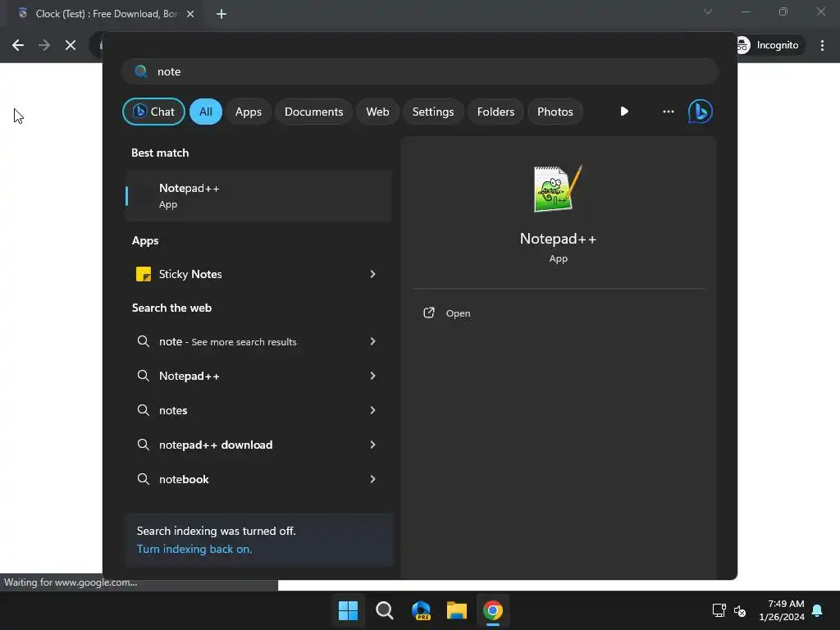Viewport: 840px width, 630px height.
Task: Open Notepad++ via the Open action
Action: pos(458,313)
